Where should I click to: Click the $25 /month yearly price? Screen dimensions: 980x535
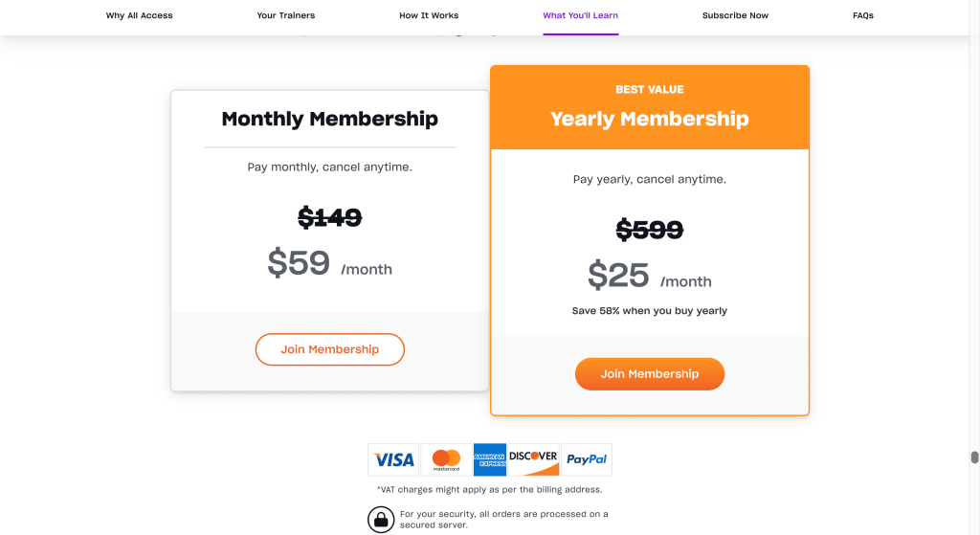coord(650,276)
